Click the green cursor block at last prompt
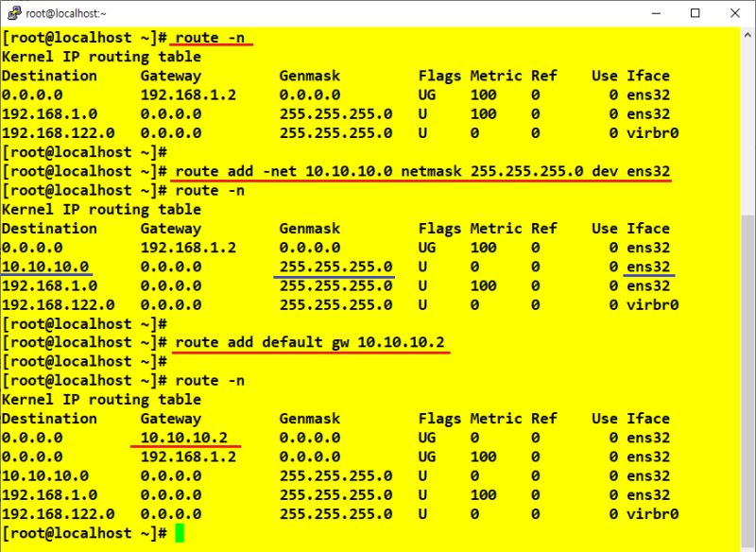756x552 pixels. pyautogui.click(x=180, y=533)
